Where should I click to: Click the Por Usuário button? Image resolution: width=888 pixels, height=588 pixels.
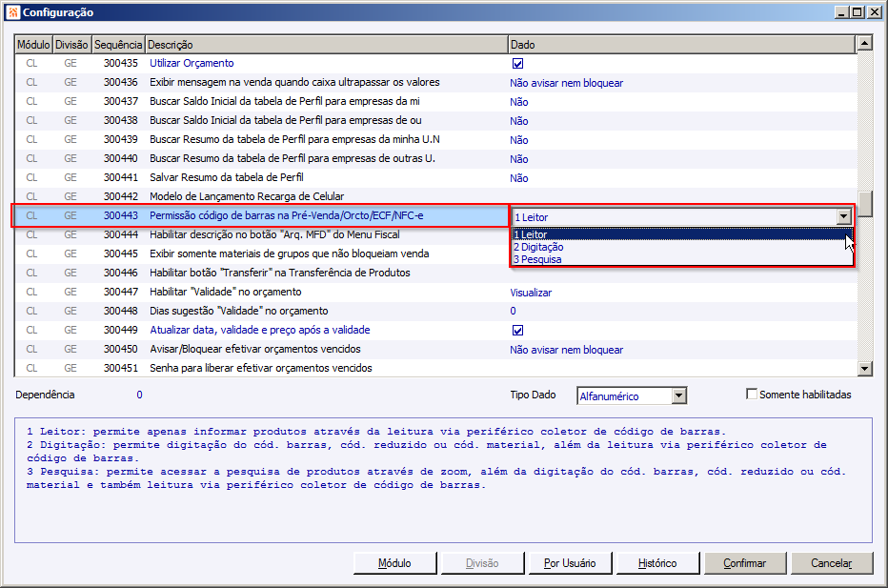pyautogui.click(x=570, y=563)
